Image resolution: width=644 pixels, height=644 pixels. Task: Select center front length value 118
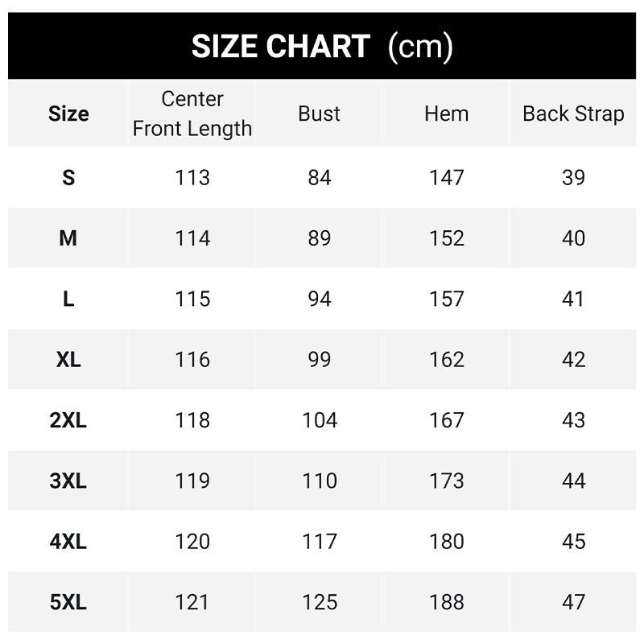(x=192, y=420)
